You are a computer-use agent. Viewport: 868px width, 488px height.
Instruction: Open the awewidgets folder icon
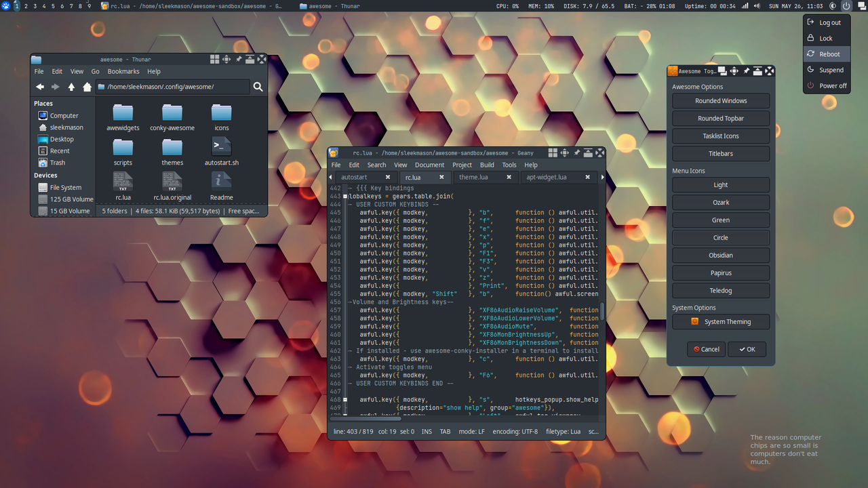(123, 112)
